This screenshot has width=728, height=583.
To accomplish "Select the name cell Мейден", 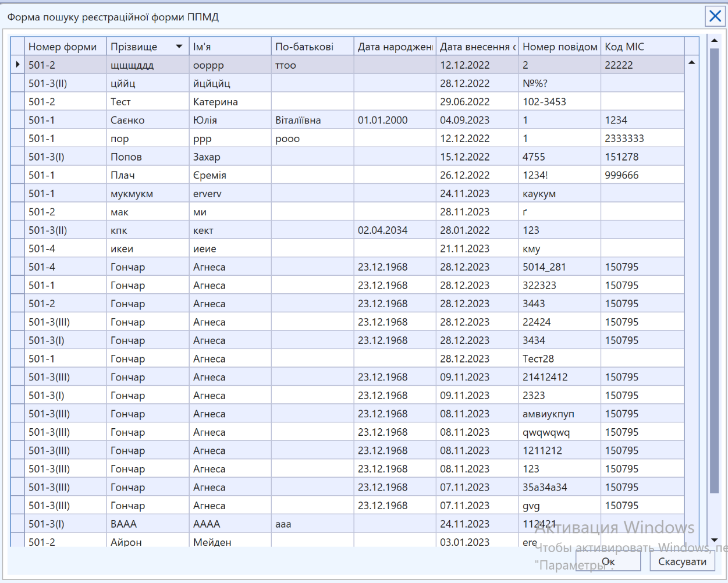I will pos(230,541).
